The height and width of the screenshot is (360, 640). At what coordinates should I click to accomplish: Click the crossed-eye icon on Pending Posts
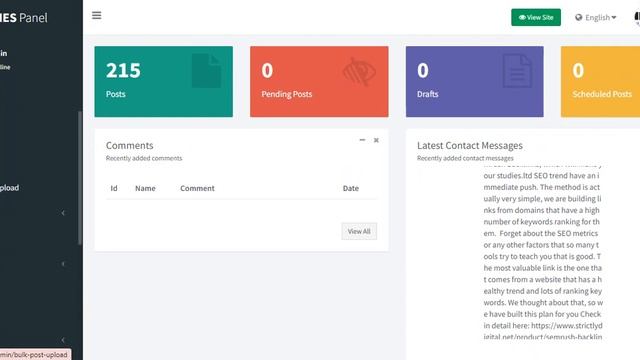pyautogui.click(x=359, y=72)
